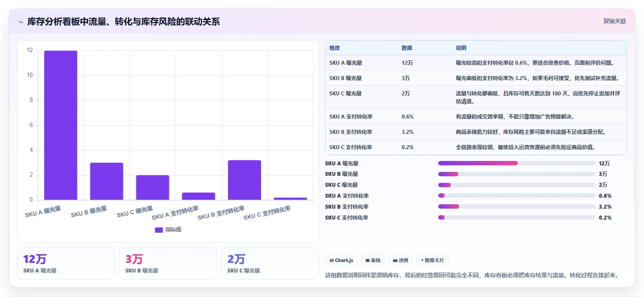Screen dimensions: 644x297
Task: Click the 数据卡片 tag chip
Action: click(x=433, y=260)
